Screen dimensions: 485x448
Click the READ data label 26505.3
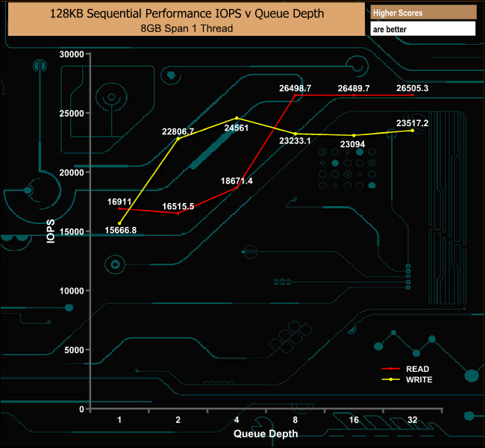click(413, 88)
